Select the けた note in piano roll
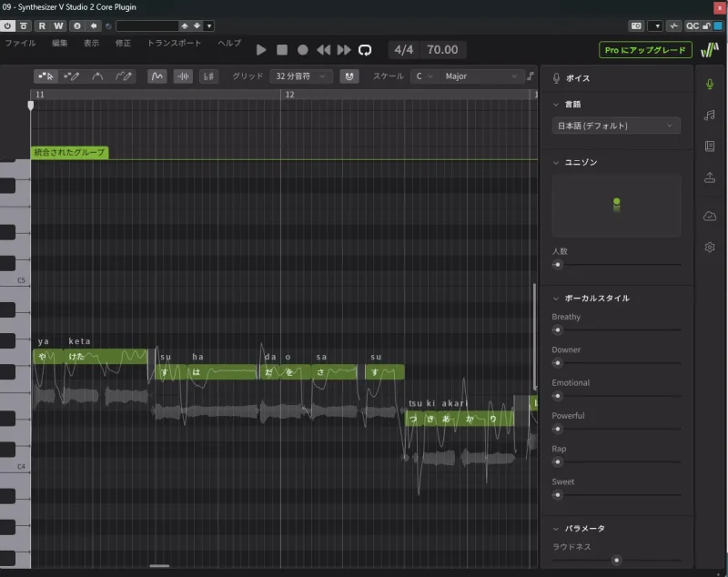The image size is (728, 577). click(x=106, y=357)
